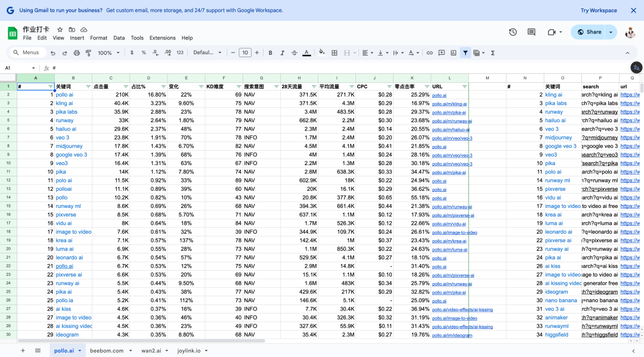Open horizontal align dropdown

[x=367, y=53]
